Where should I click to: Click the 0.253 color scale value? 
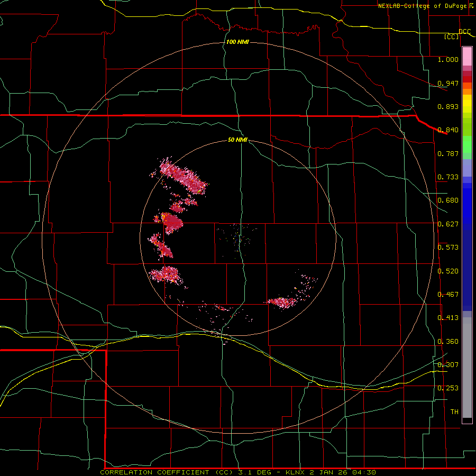click(448, 388)
